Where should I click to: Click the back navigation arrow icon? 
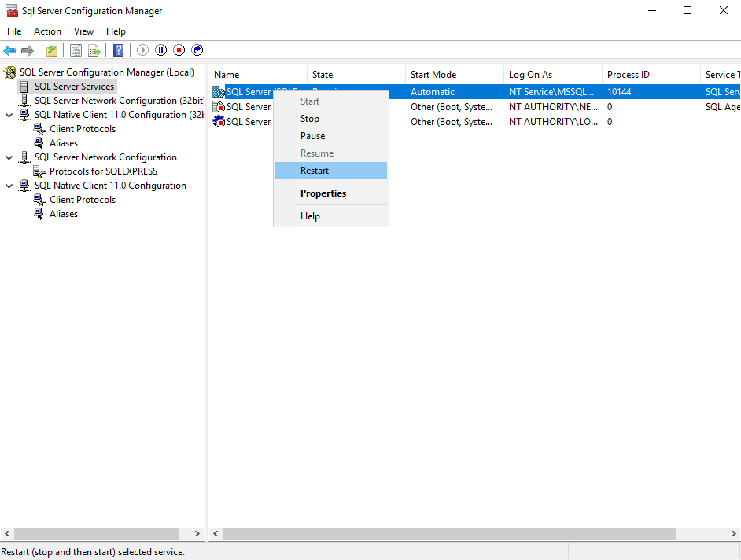click(x=9, y=50)
